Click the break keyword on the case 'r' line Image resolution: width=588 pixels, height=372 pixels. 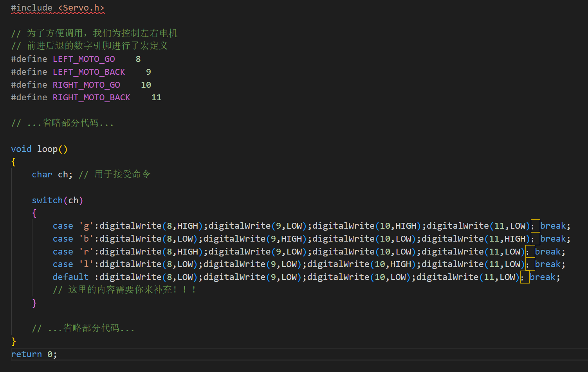[548, 252]
